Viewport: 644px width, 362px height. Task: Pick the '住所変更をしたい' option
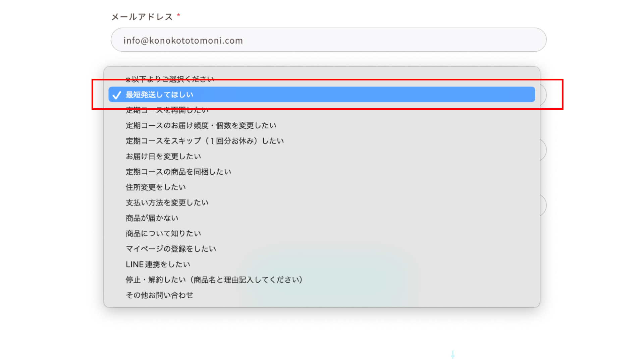pos(322,187)
